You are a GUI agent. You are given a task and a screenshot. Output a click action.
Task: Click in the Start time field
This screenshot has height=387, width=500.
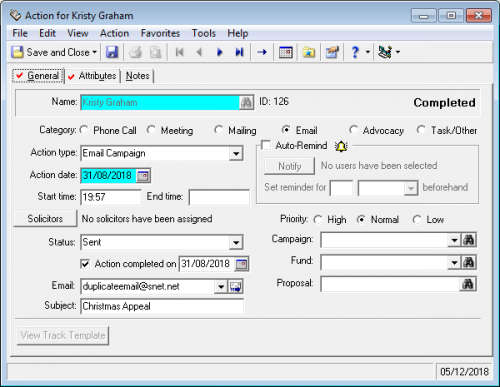click(111, 197)
